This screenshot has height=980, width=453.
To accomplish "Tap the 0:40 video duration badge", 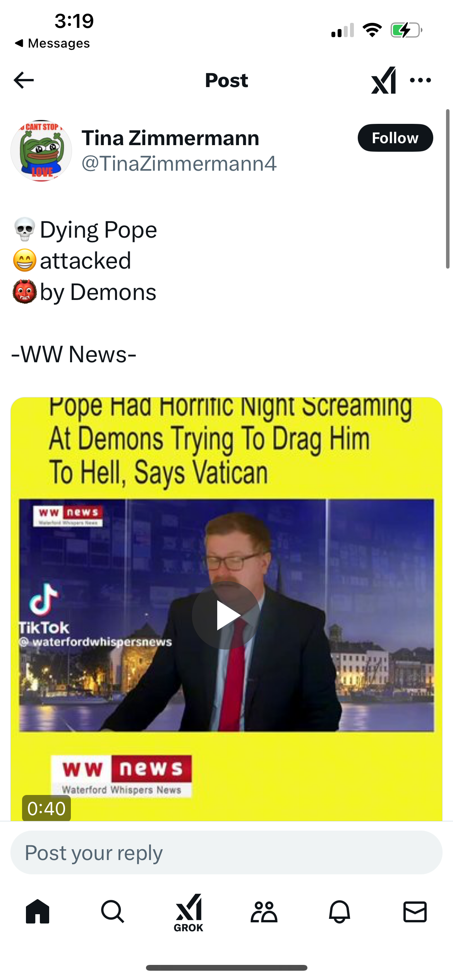I will (x=46, y=808).
